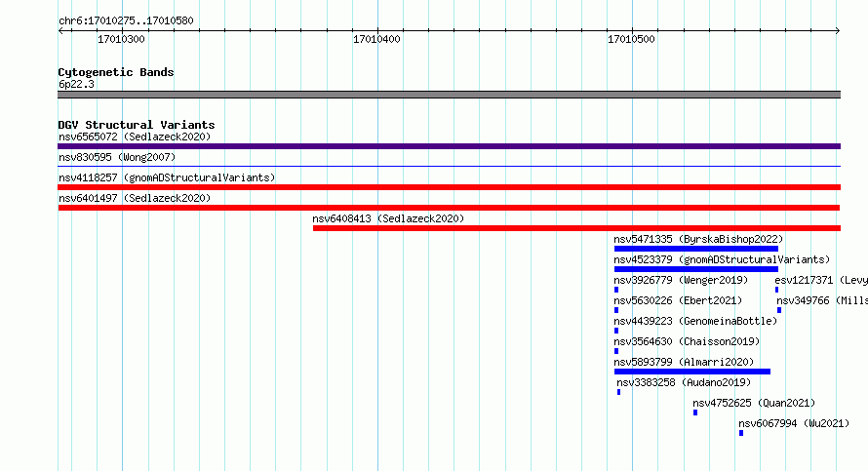Click the small blue nsv5630226 marker
The height and width of the screenshot is (471, 868).
[x=616, y=310]
